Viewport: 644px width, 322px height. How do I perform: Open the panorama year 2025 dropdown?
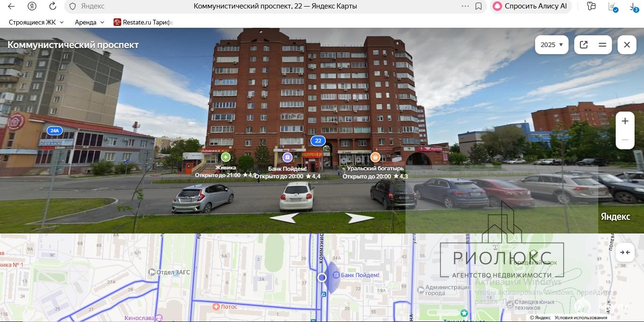[x=552, y=45]
